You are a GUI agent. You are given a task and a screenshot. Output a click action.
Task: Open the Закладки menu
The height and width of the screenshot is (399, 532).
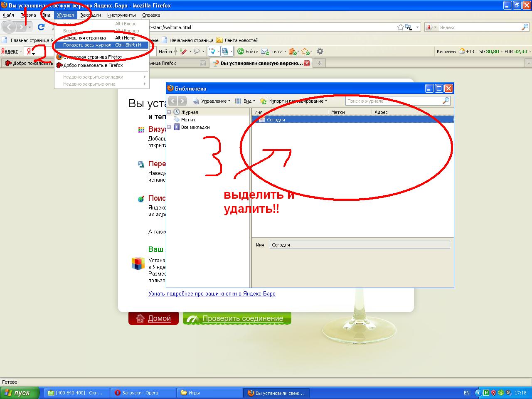pyautogui.click(x=91, y=15)
